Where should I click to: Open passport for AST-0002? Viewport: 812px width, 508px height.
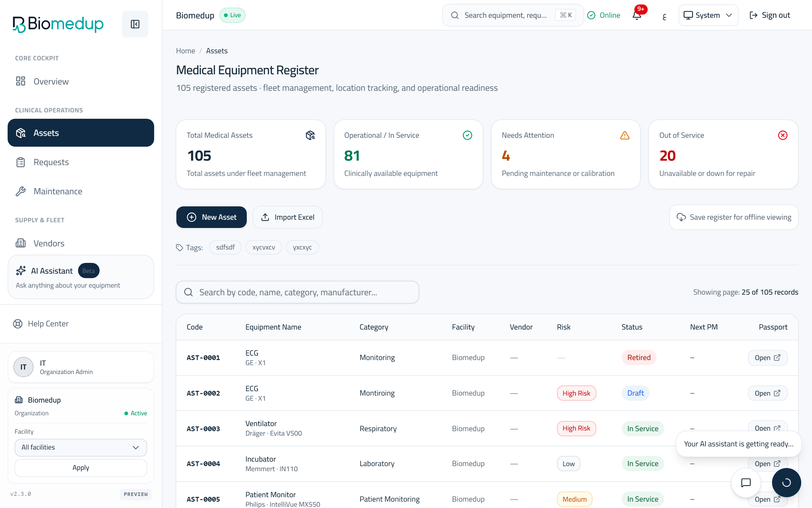[x=767, y=393]
